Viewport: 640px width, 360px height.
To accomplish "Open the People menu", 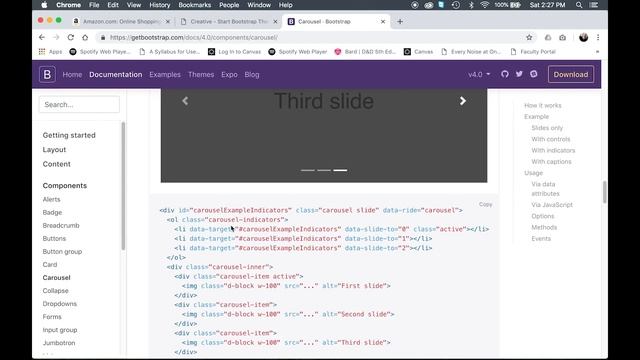I will tap(229, 5).
